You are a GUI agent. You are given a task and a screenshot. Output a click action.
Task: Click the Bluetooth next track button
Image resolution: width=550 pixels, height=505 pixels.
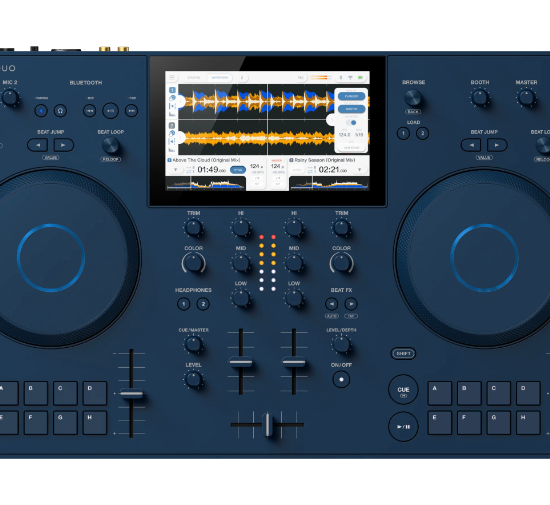coord(132,111)
